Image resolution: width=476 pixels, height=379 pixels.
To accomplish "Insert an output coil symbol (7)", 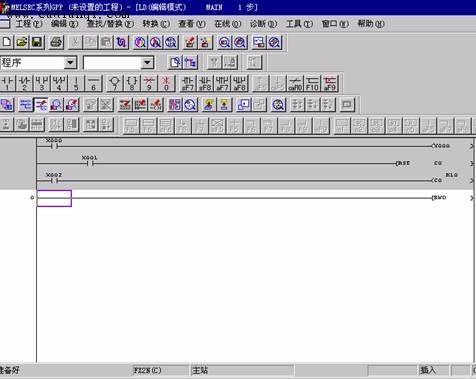I will [x=115, y=83].
